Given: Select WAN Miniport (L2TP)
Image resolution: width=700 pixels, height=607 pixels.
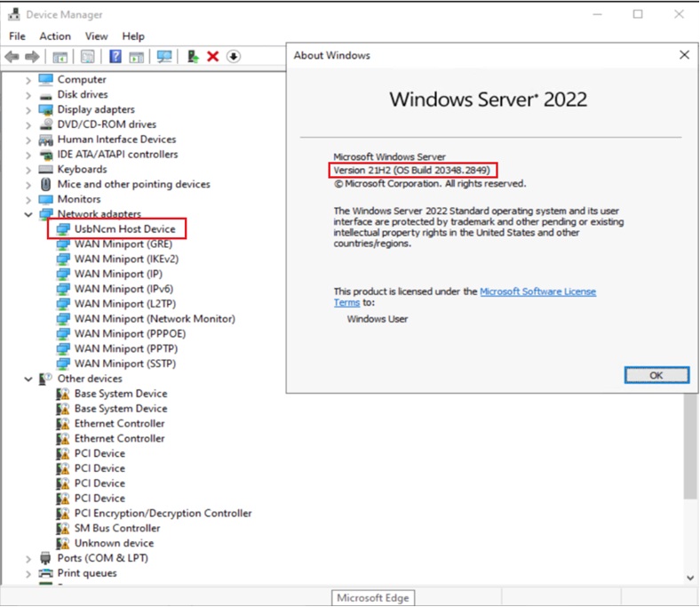Looking at the screenshot, I should coord(125,304).
